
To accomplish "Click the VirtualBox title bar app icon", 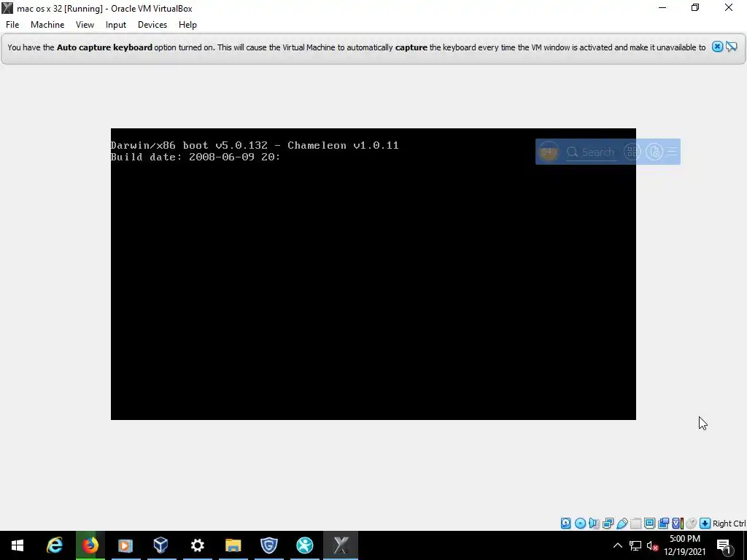I will tap(7, 8).
